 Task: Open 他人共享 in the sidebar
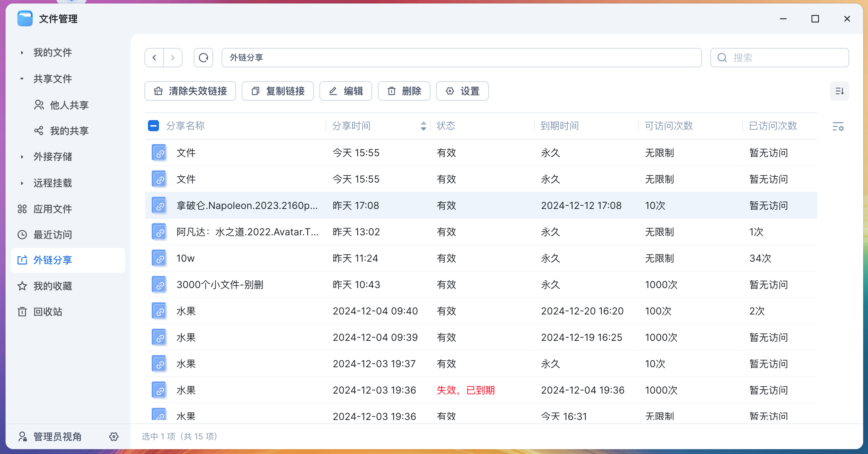69,105
